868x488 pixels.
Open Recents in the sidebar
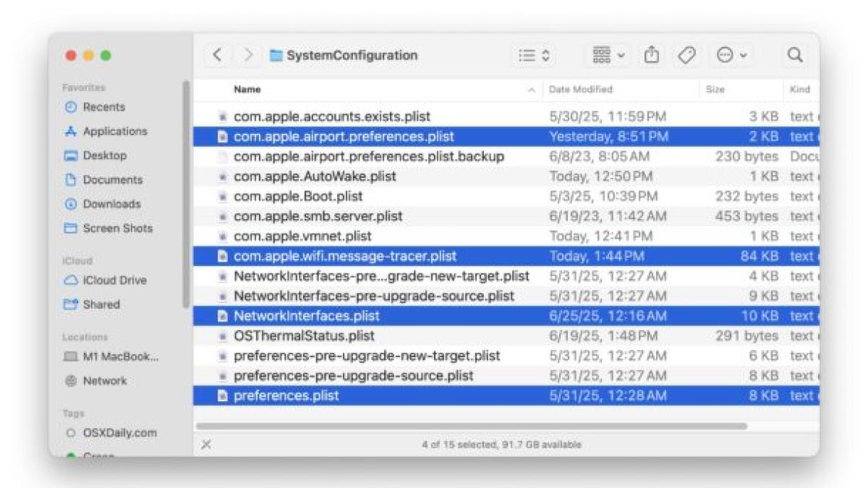pyautogui.click(x=103, y=107)
